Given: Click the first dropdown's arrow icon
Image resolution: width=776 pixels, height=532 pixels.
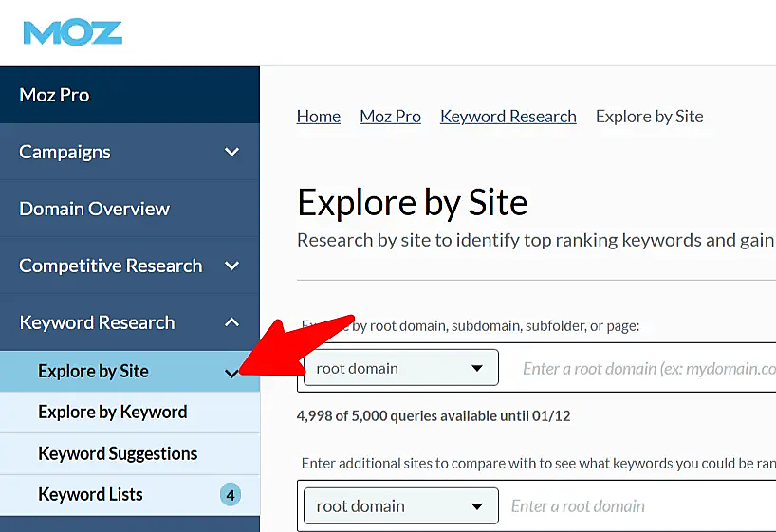Looking at the screenshot, I should pos(477,368).
